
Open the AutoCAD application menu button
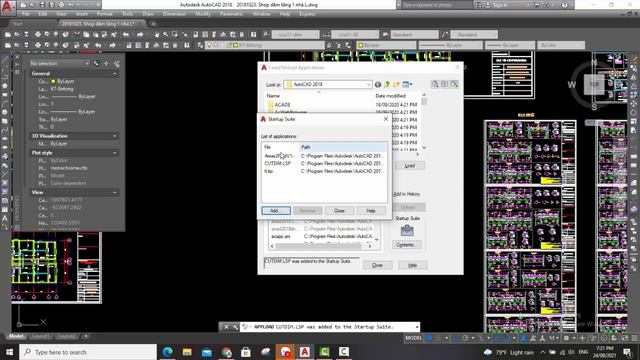(x=7, y=7)
